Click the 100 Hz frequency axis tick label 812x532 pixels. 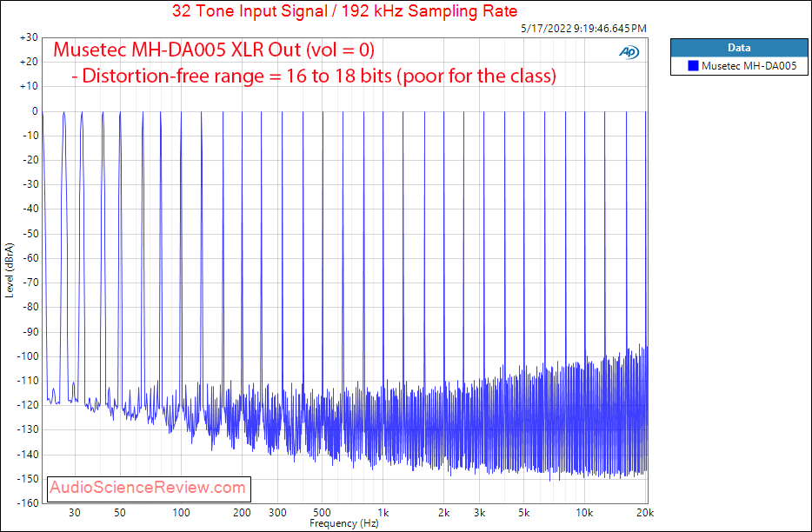tap(181, 513)
